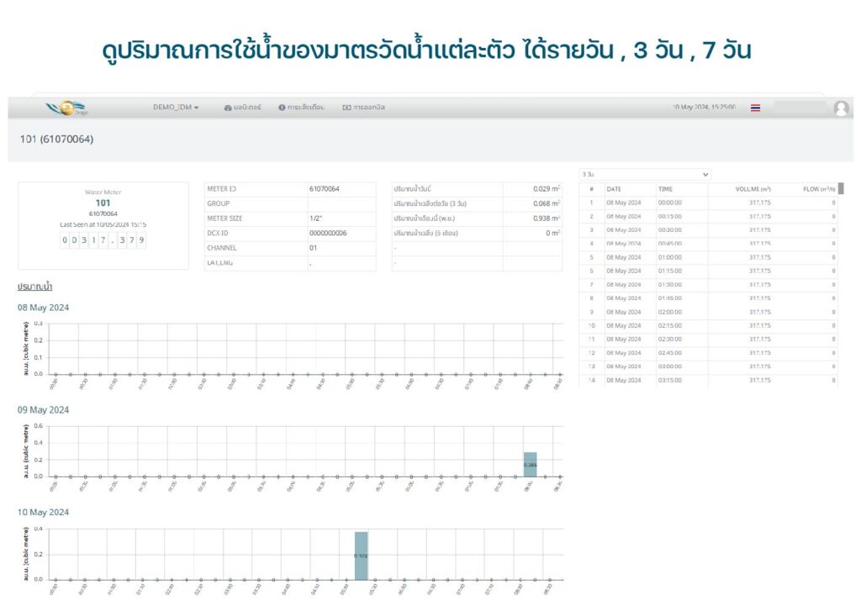Click the 10 May 2024 usage bar

(x=361, y=555)
